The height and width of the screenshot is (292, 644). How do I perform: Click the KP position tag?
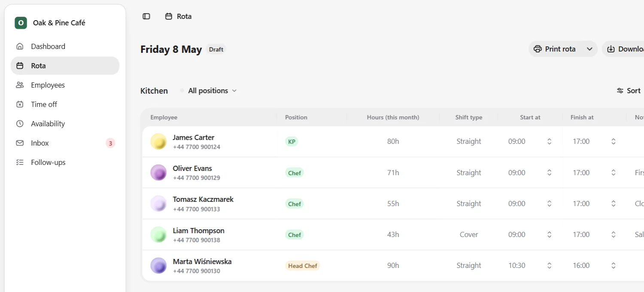pos(292,141)
